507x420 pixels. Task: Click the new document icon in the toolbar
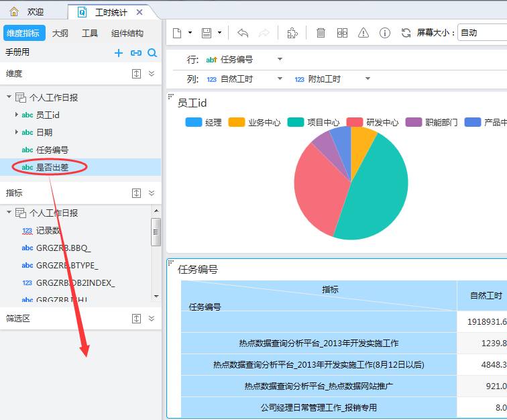tap(177, 33)
